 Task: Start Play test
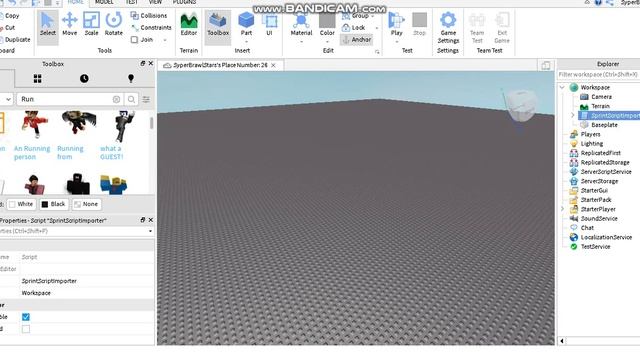point(396,25)
